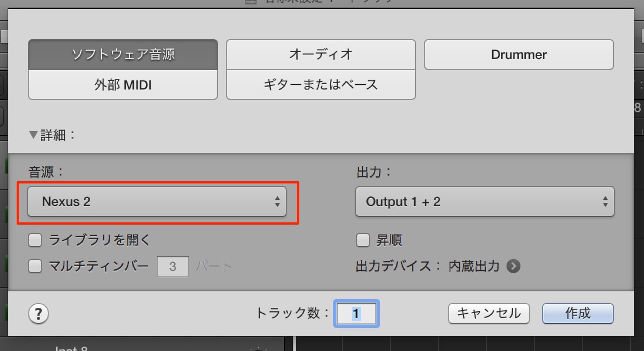Open the help question mark button
The image size is (644, 351).
tap(38, 313)
